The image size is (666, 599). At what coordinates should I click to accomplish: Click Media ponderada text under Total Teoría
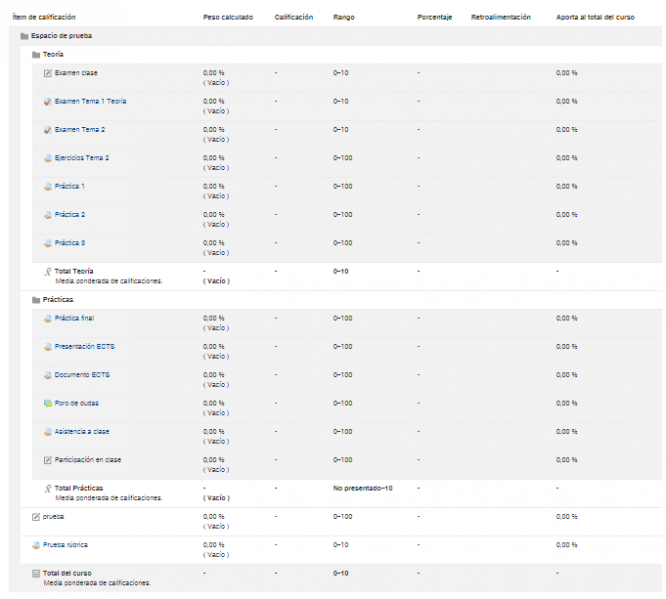pyautogui.click(x=109, y=281)
